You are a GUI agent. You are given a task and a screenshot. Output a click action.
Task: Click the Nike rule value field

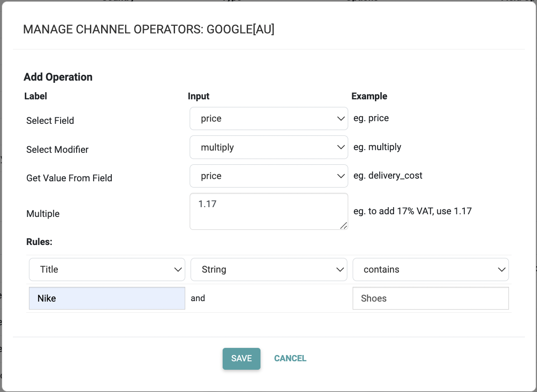coord(107,298)
